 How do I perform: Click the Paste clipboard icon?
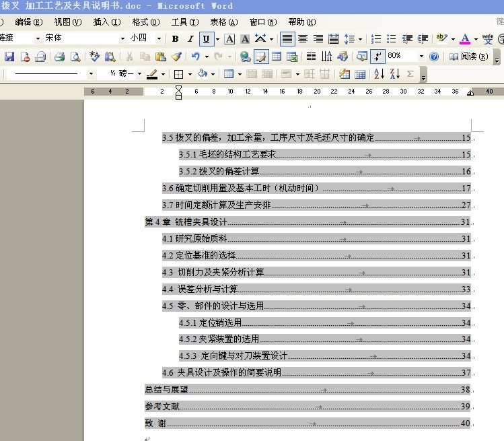160,57
